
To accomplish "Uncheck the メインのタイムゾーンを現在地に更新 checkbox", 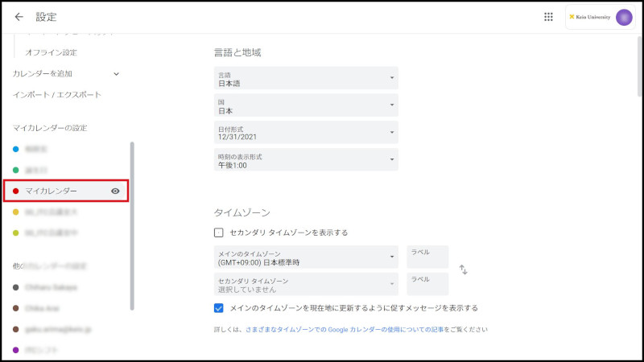I will coord(219,307).
